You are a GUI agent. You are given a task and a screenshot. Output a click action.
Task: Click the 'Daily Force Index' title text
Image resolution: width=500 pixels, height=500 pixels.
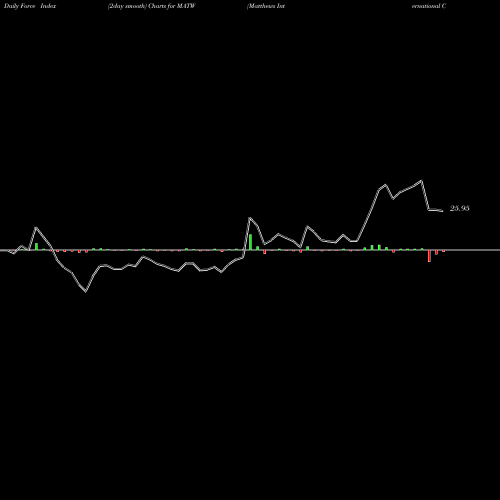(x=30, y=6)
